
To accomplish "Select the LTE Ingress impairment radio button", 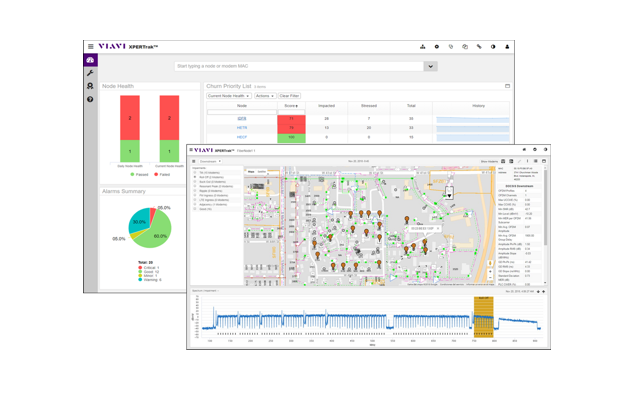I will pos(195,200).
